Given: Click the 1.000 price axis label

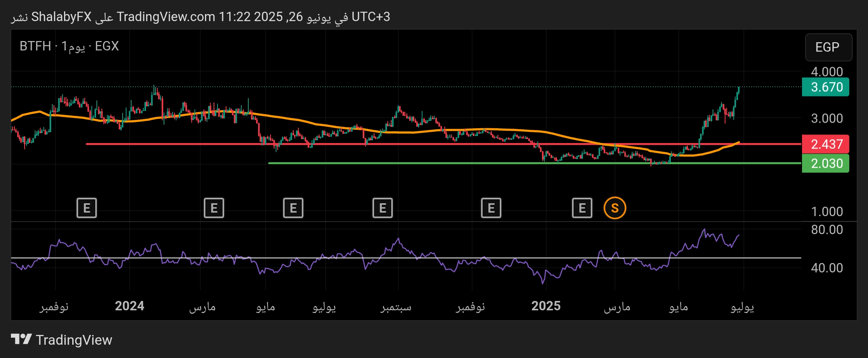Looking at the screenshot, I should click(827, 211).
